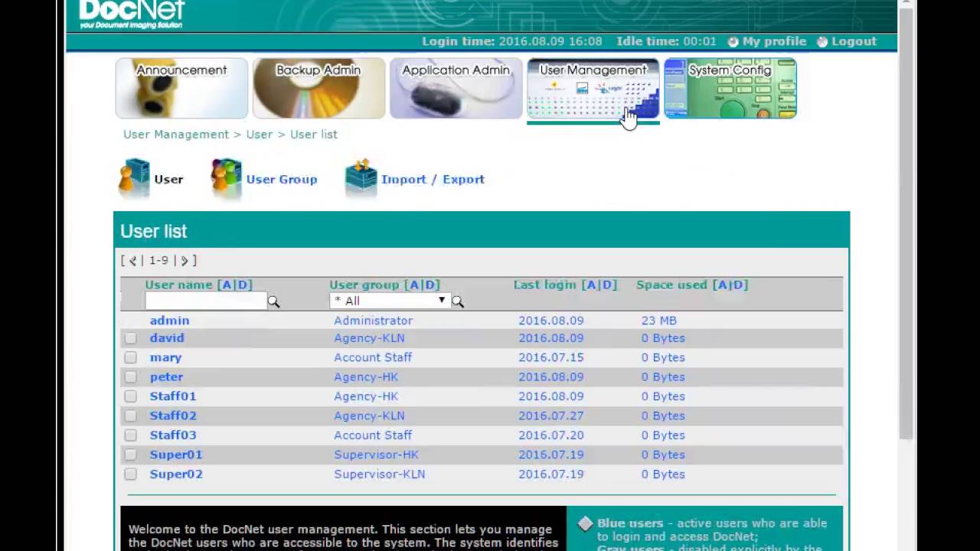Click last login 2016.07.20 for Staff03

click(550, 435)
